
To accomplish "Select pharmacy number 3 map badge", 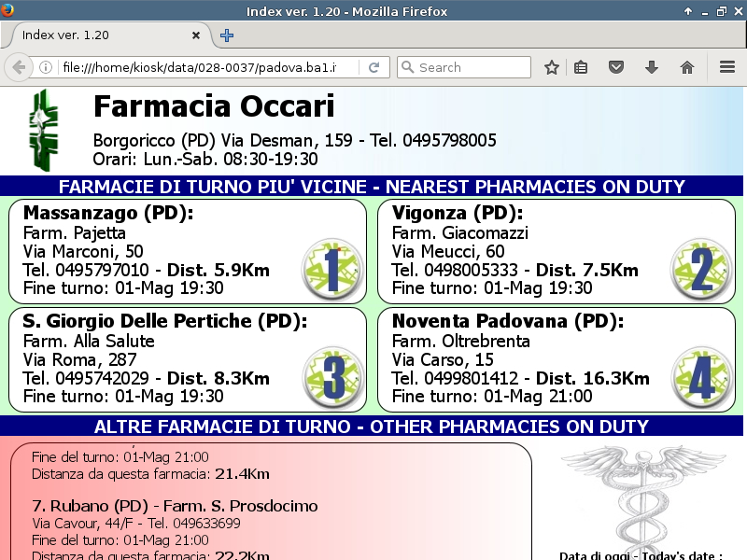I will pyautogui.click(x=332, y=377).
